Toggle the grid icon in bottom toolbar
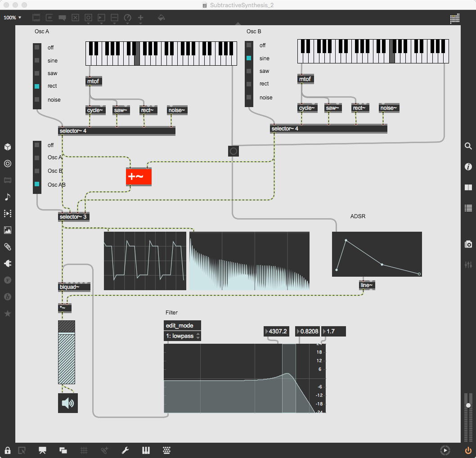476x458 pixels. [x=84, y=450]
